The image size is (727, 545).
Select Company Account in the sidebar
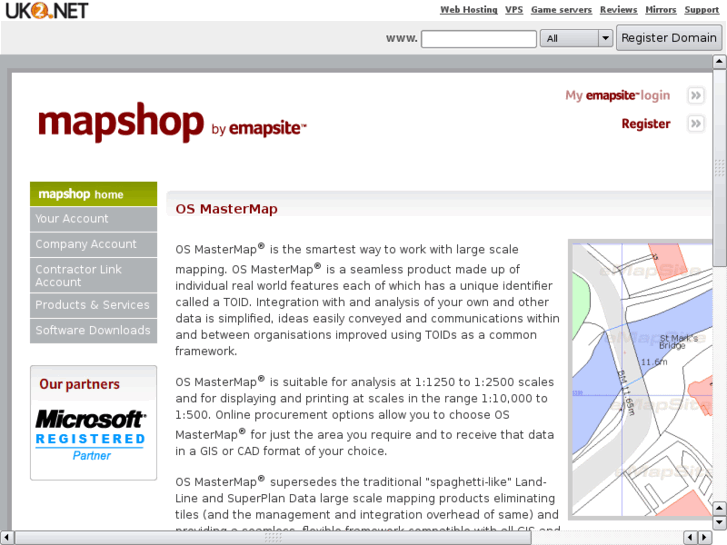coord(94,244)
